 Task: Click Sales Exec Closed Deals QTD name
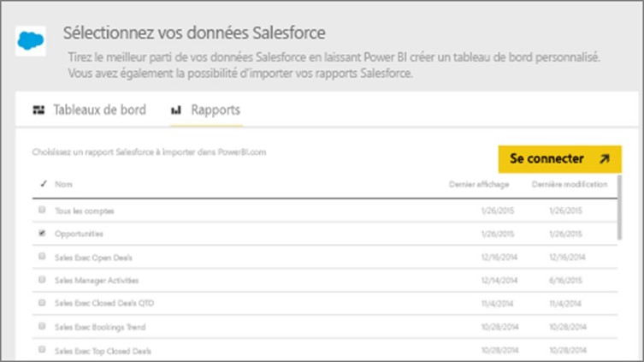click(104, 303)
